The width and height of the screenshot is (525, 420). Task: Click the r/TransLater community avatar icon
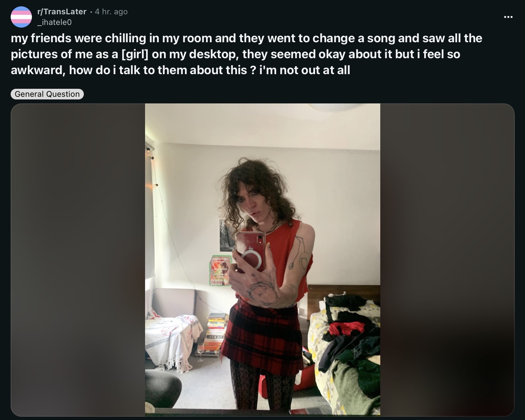point(21,17)
